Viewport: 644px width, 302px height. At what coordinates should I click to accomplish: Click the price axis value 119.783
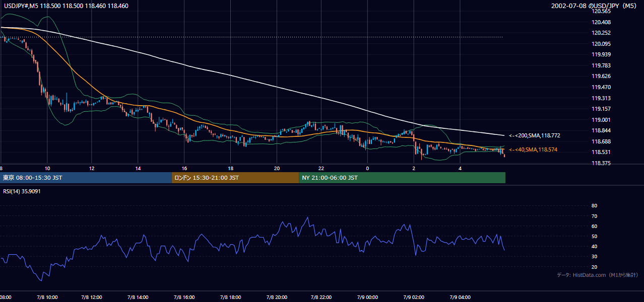click(602, 65)
